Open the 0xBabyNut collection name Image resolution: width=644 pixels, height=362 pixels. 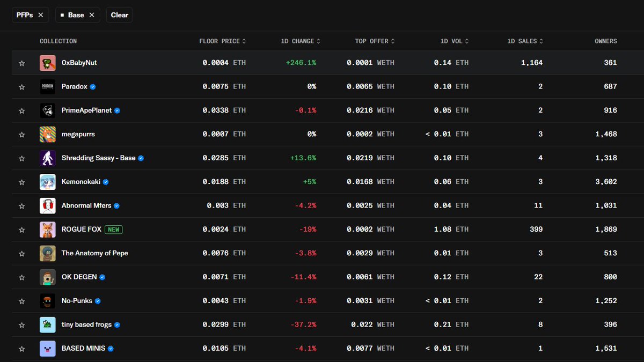(x=79, y=63)
